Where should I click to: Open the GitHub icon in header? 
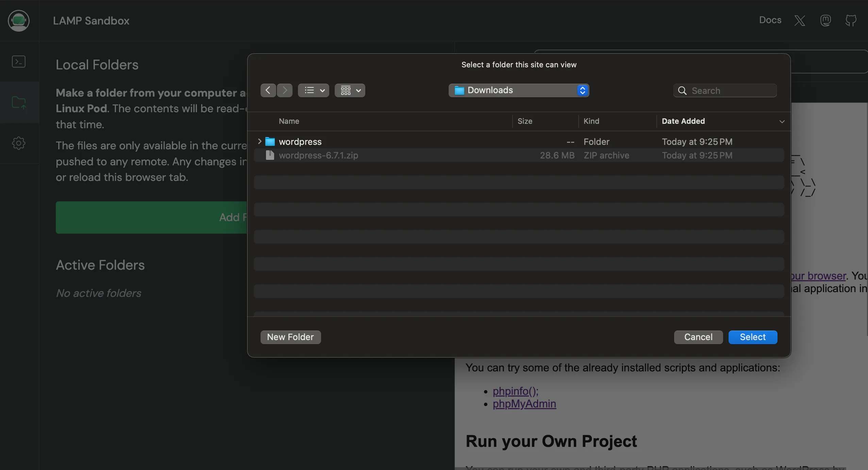851,21
